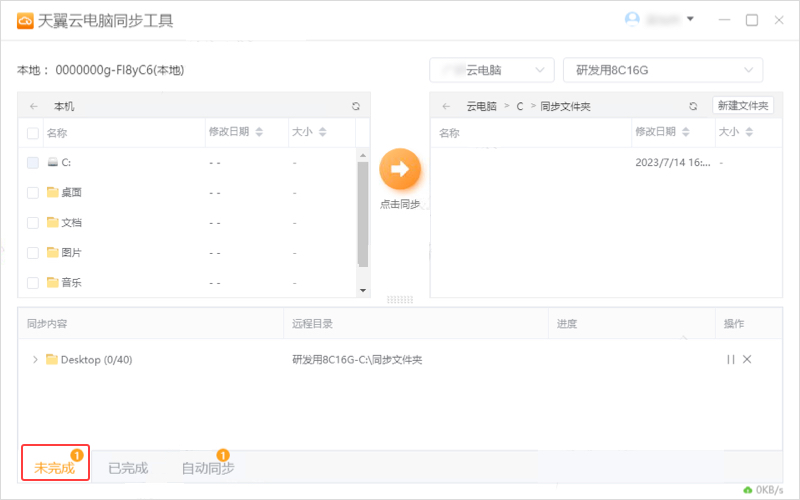The height and width of the screenshot is (500, 800).
Task: Click the 点击同步 label
Action: click(400, 204)
